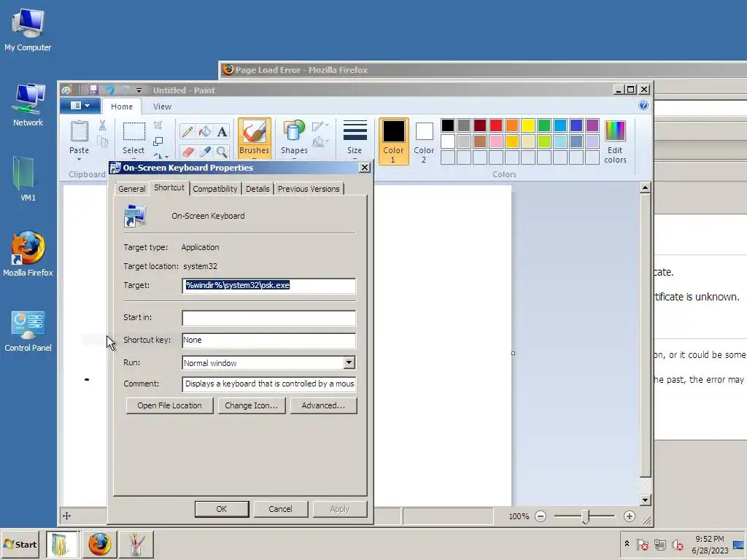Click the Windows Explorer taskbar button

pyautogui.click(x=61, y=544)
